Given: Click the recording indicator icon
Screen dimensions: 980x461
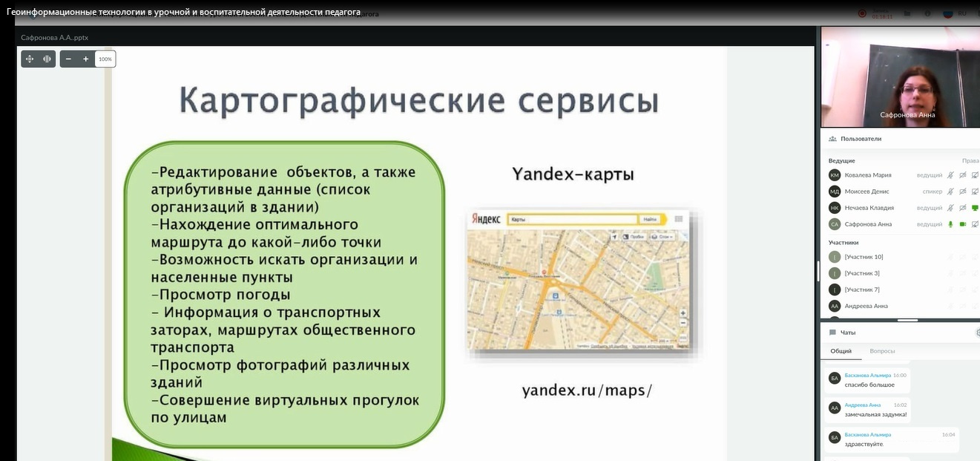Looking at the screenshot, I should (x=862, y=13).
